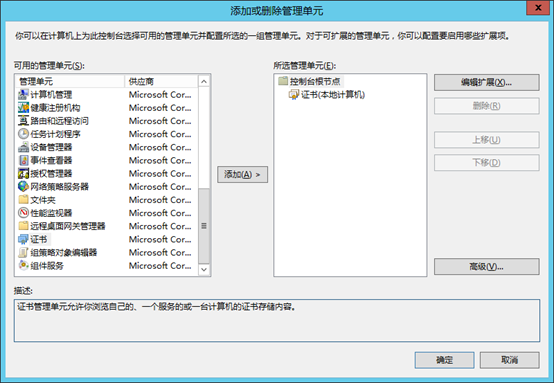The width and height of the screenshot is (554, 383).
Task: Click 文件夹 row text
Action: click(x=43, y=200)
